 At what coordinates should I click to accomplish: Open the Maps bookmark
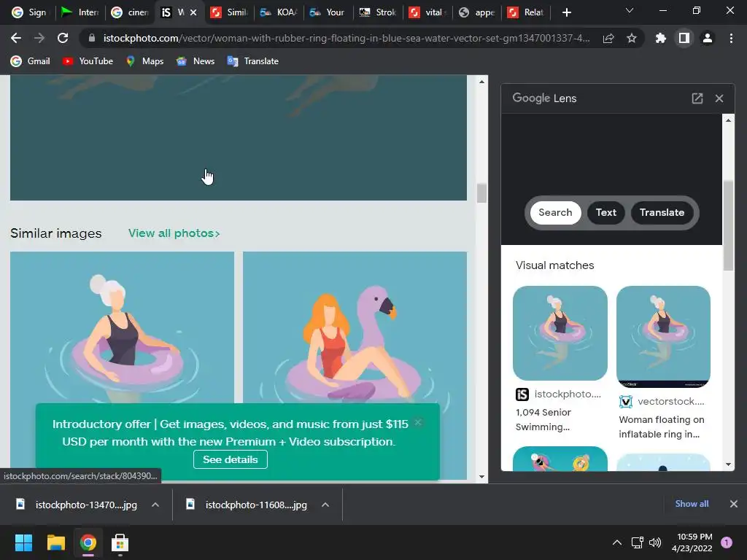145,61
